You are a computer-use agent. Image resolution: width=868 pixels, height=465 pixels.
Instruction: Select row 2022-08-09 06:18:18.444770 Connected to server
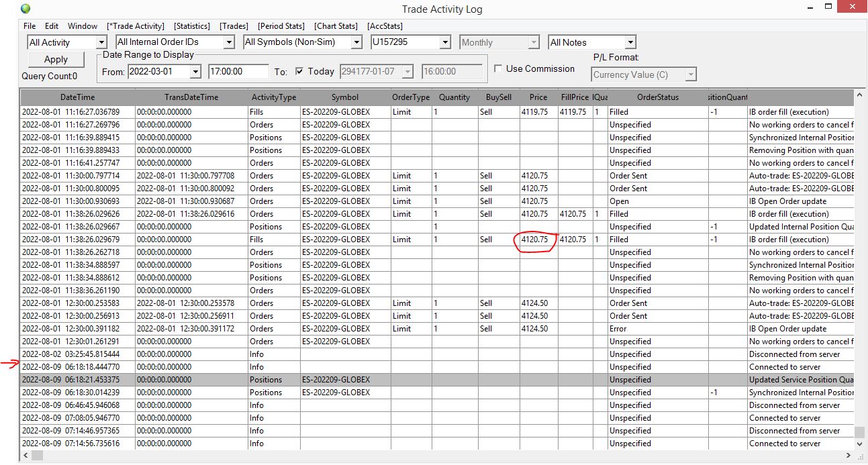[x=437, y=367]
